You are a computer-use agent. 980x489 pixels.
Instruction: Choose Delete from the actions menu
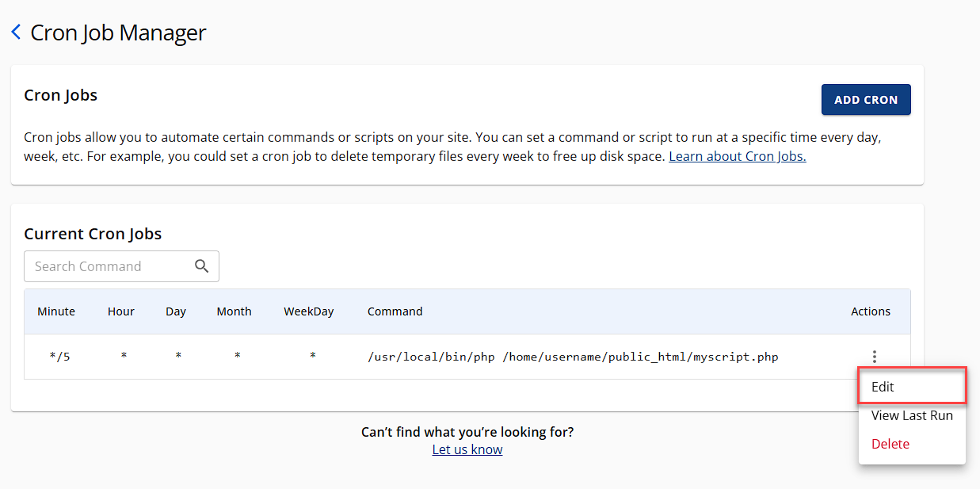(890, 444)
